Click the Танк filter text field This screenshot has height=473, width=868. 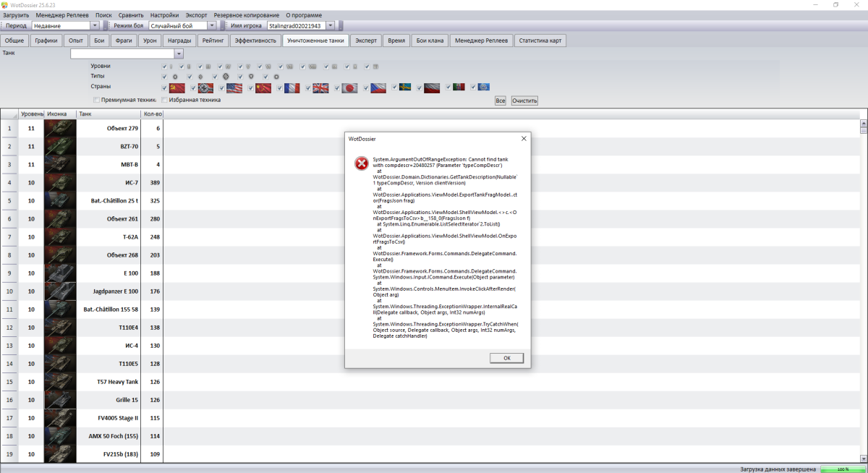coord(122,54)
